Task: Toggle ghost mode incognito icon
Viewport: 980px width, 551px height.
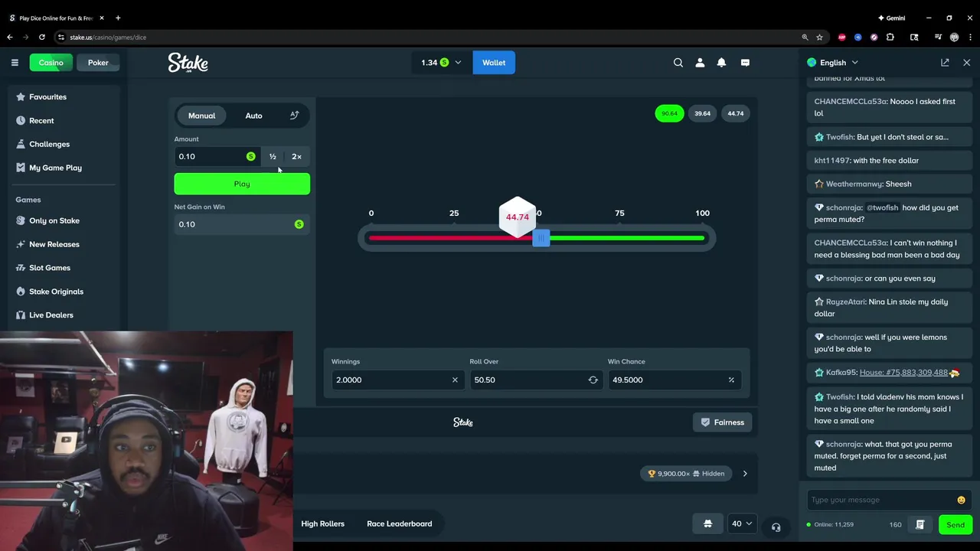Action: point(707,523)
